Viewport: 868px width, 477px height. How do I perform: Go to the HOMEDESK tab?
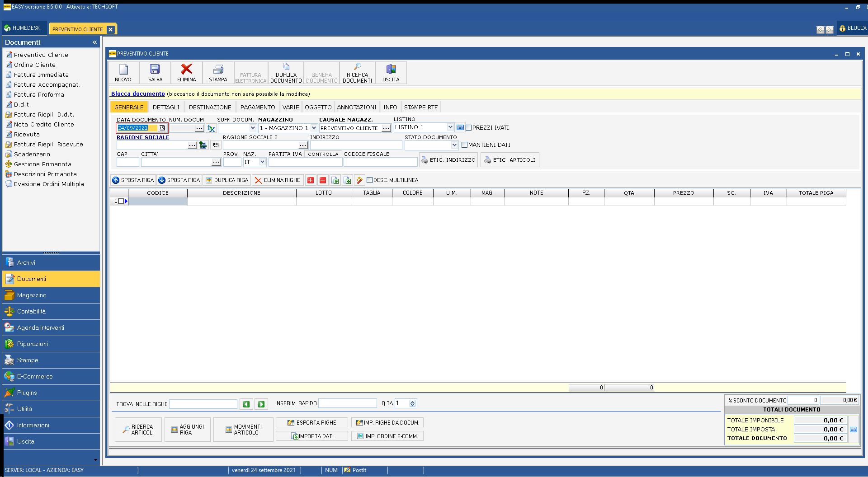point(23,28)
